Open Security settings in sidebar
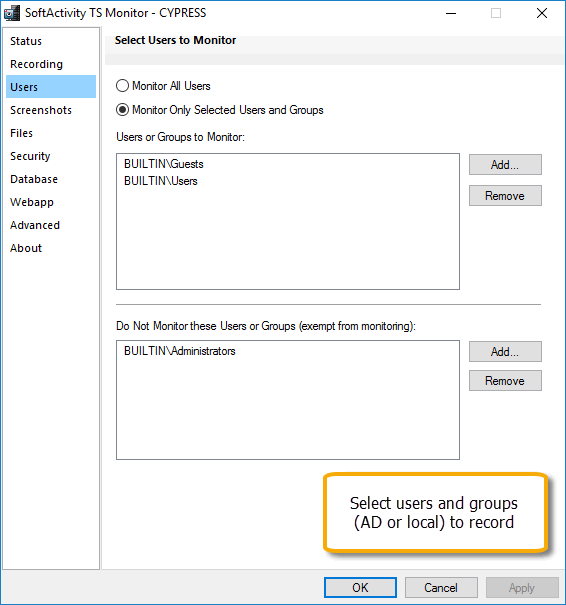This screenshot has width=566, height=605. click(30, 156)
